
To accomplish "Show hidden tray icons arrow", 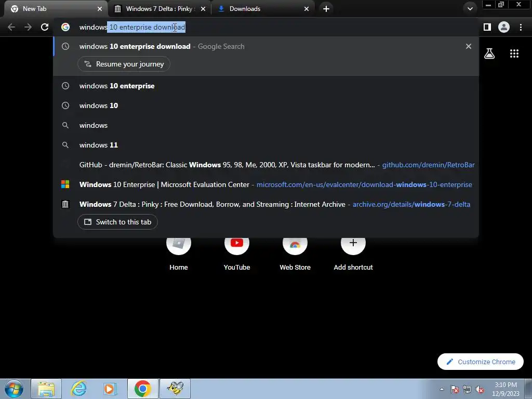I will point(442,389).
